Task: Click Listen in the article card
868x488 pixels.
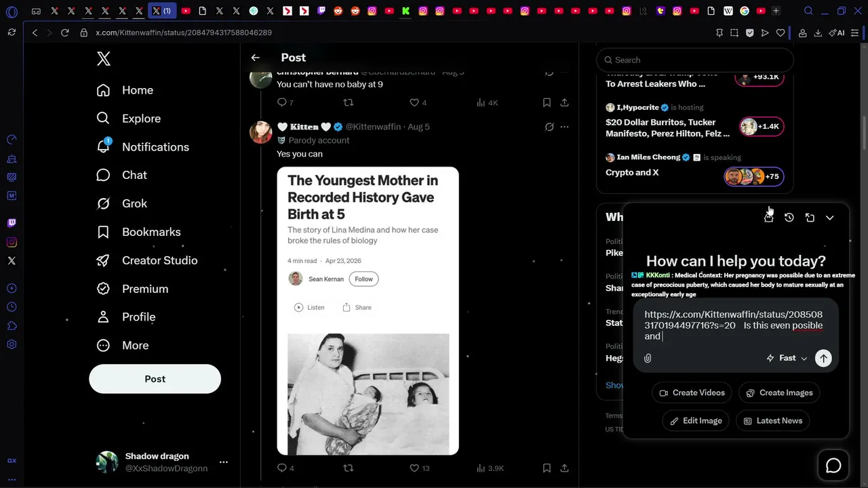Action: pos(309,308)
